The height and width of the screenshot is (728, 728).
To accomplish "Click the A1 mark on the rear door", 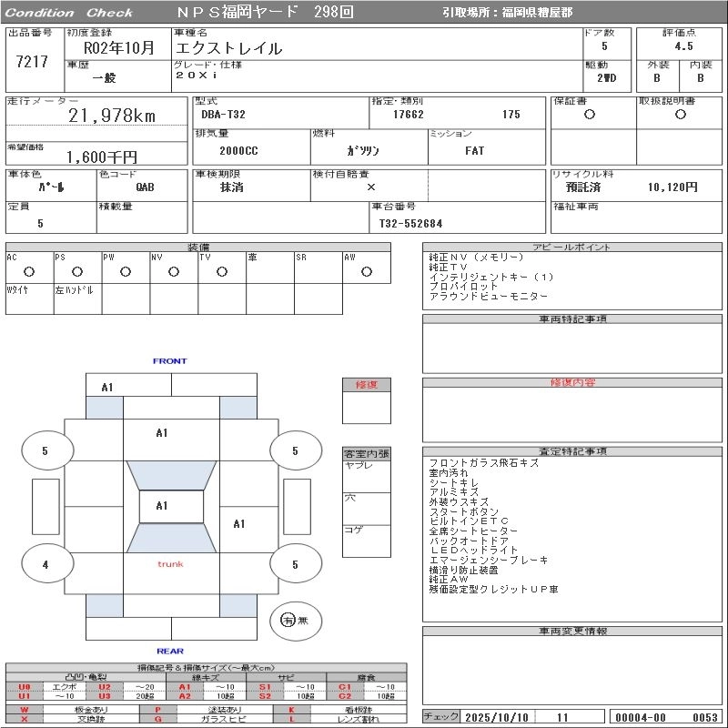I will pyautogui.click(x=238, y=524).
